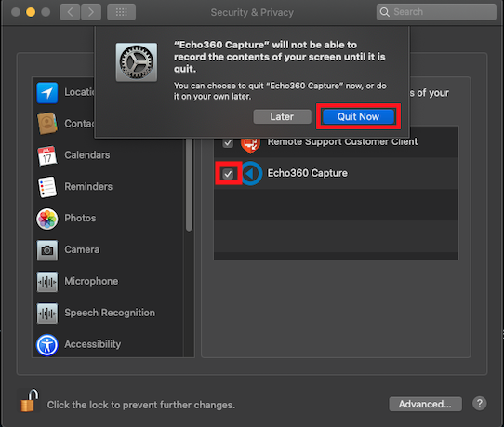Click the Remote Support Customer Client name
This screenshot has width=504, height=427.
[x=342, y=141]
